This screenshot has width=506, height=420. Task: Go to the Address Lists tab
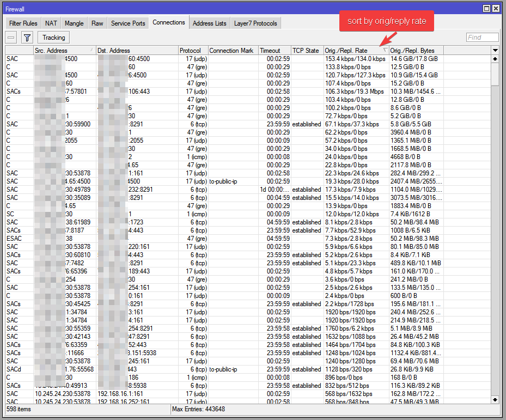210,23
